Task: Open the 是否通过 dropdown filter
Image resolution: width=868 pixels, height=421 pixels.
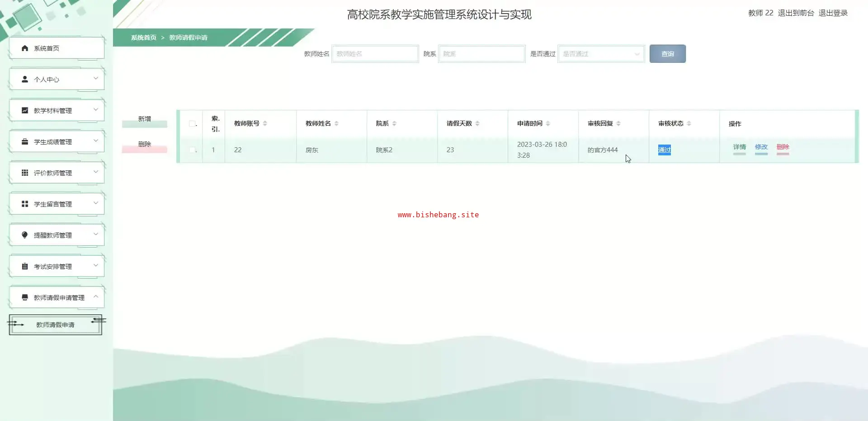Action: [x=601, y=54]
